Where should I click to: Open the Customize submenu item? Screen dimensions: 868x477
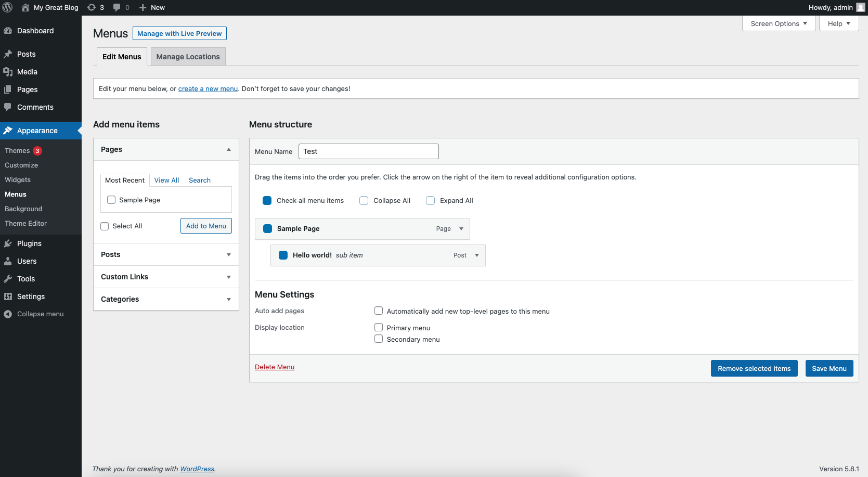click(21, 165)
